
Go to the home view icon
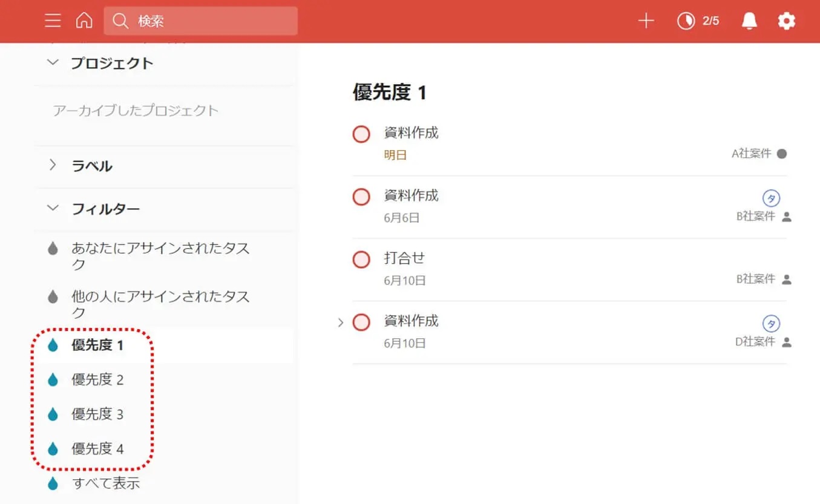click(84, 21)
